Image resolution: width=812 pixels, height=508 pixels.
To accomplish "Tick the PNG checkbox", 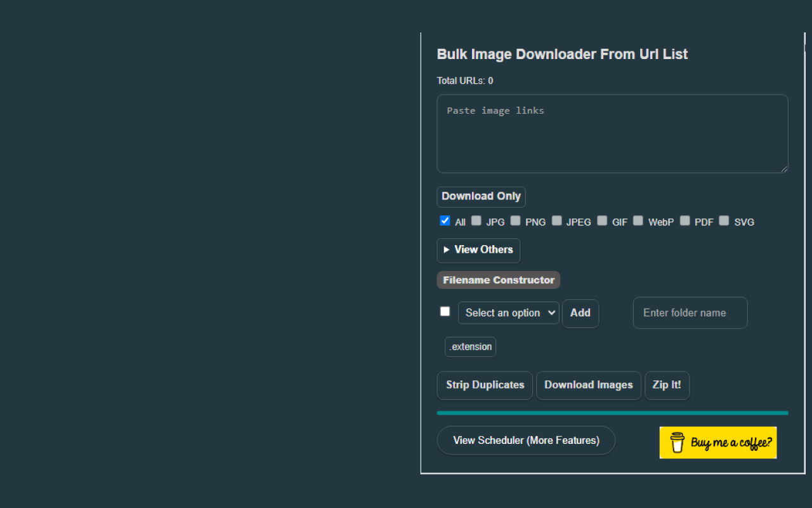I will click(x=515, y=221).
